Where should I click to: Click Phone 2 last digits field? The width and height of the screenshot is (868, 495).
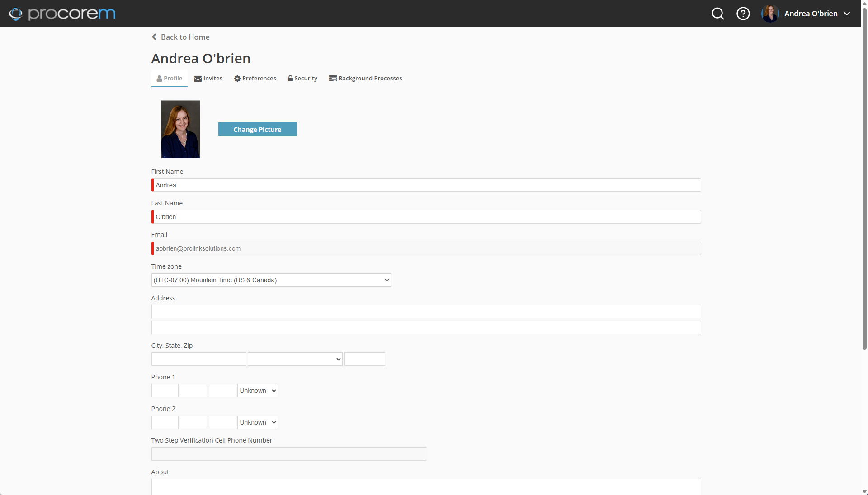click(222, 422)
